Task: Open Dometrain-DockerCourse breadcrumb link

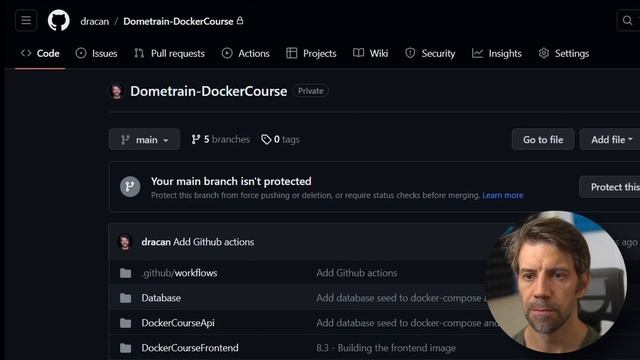Action: coord(178,21)
